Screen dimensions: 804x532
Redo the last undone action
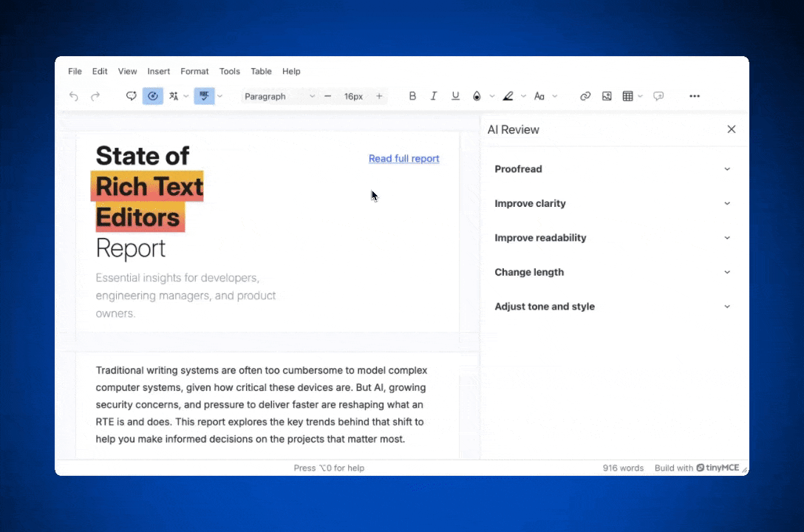95,96
